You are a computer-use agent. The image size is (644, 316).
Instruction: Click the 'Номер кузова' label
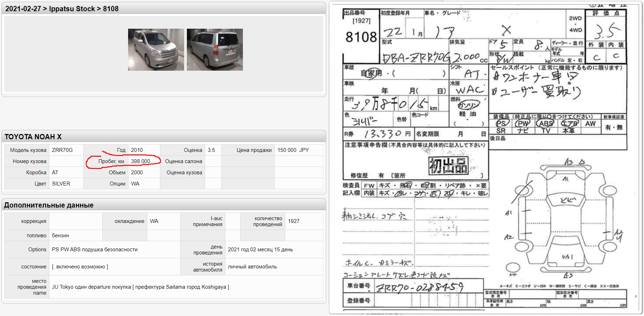pos(29,161)
